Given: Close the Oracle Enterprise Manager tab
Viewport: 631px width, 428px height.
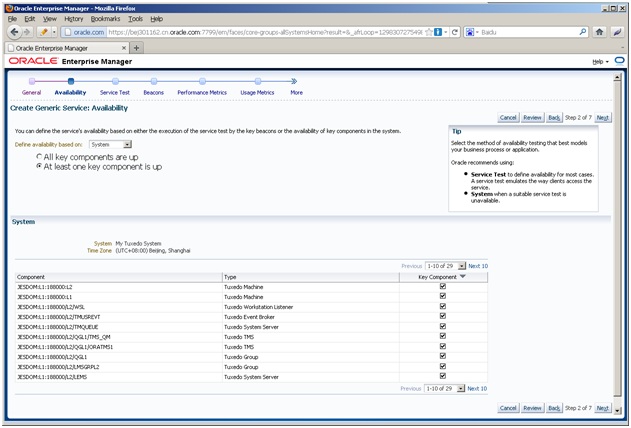Looking at the screenshot, I should tap(124, 48).
